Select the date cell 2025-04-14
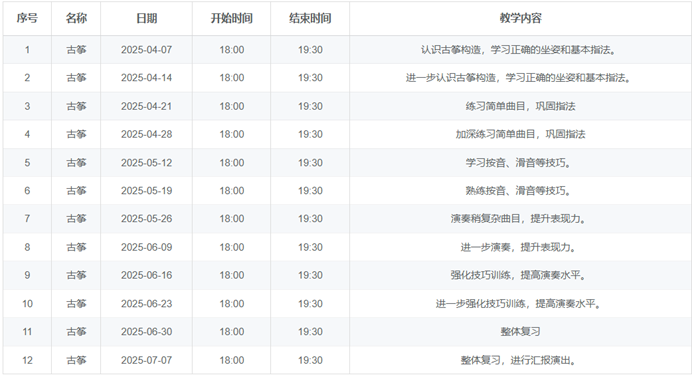Screen dimensions: 692x375 (147, 78)
